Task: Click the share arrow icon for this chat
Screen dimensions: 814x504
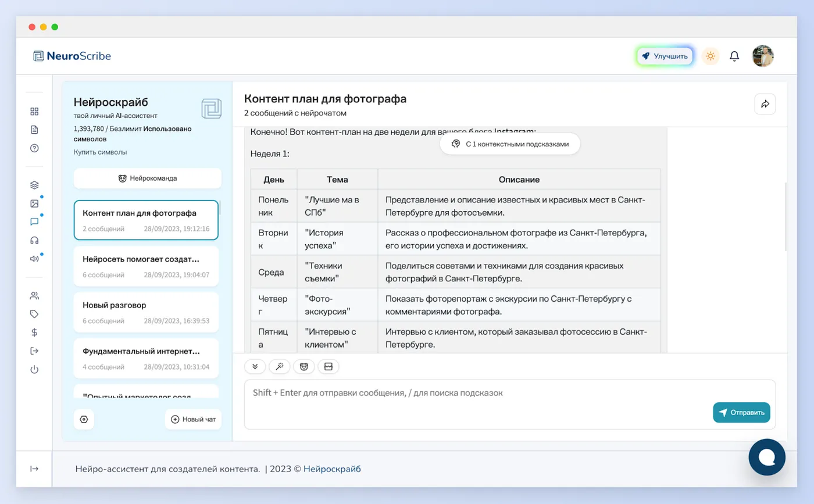Action: [x=765, y=104]
